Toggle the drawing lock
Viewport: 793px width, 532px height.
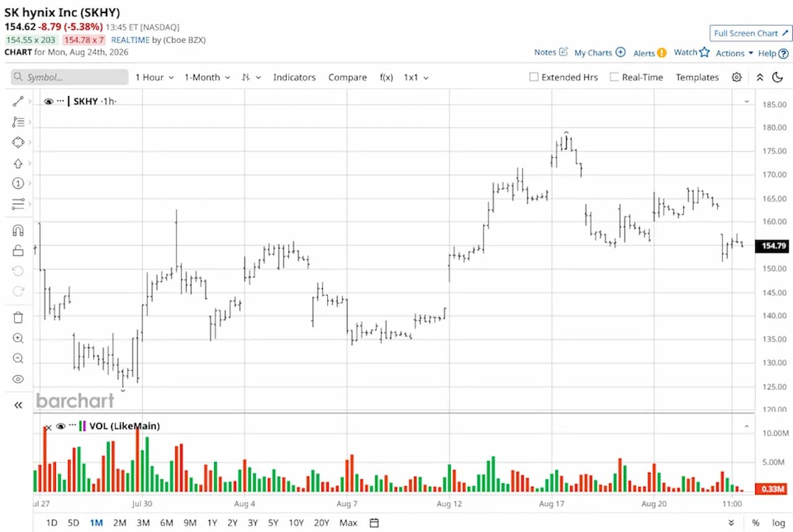(x=18, y=251)
